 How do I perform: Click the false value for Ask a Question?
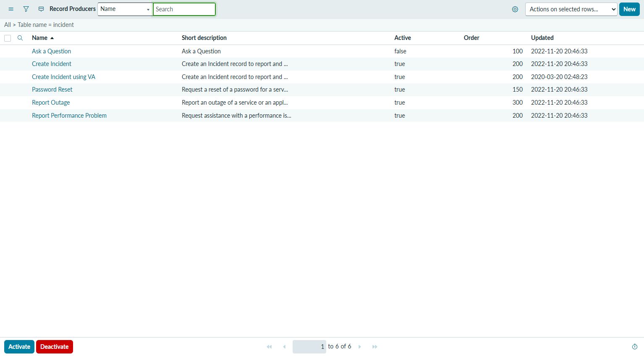coord(400,51)
